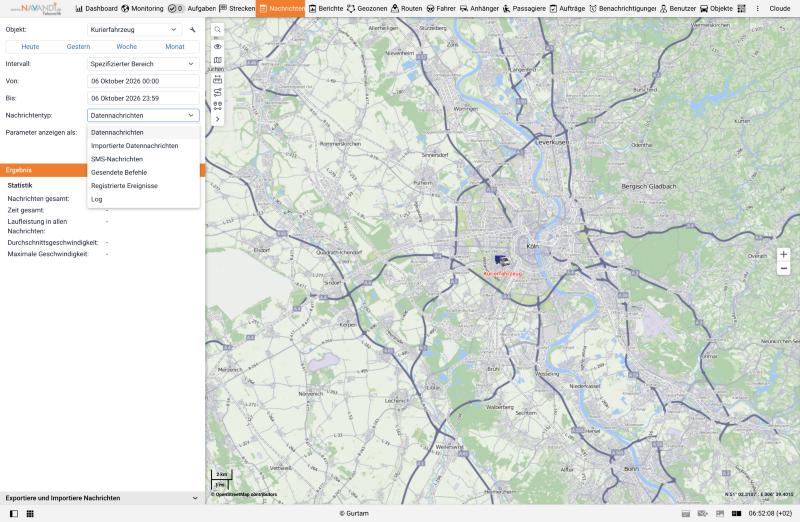Click the Nachrichten gesamt statistic label
The height and width of the screenshot is (522, 800).
click(x=38, y=198)
